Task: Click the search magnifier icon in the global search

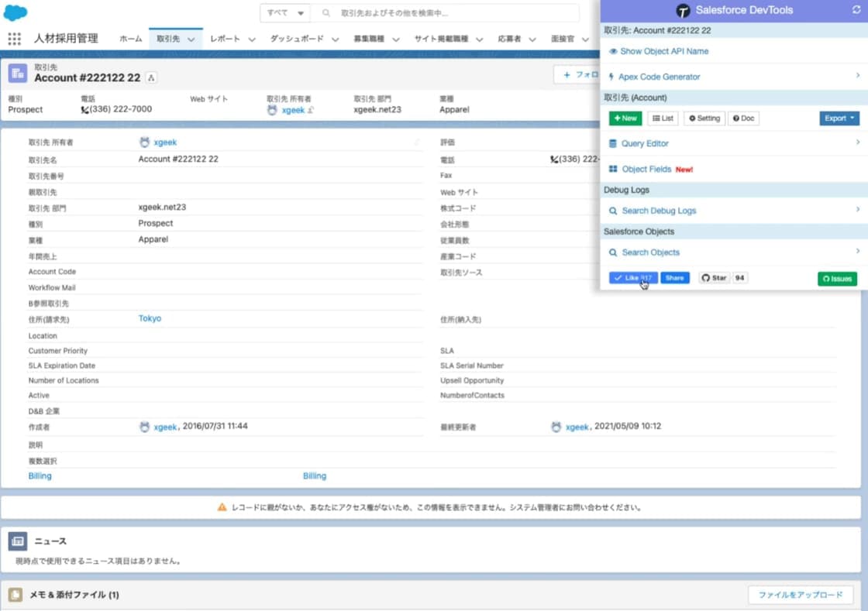Action: pos(326,12)
